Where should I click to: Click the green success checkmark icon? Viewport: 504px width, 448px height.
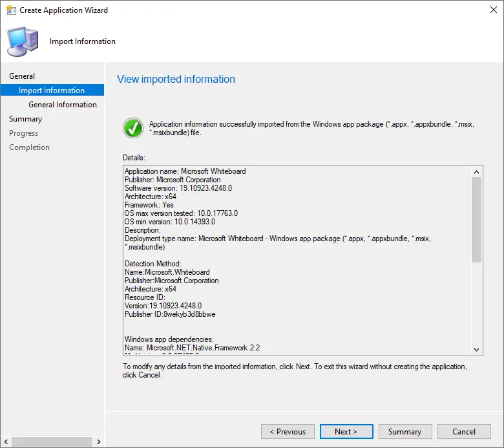133,128
